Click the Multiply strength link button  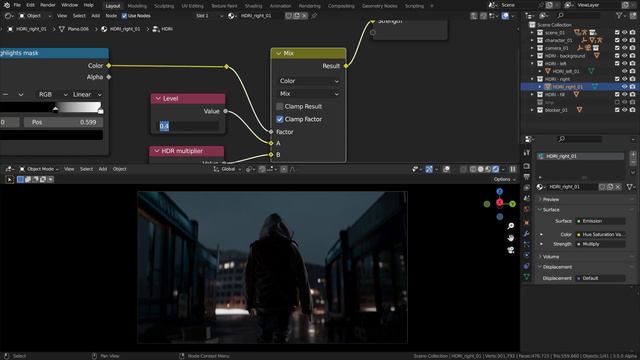click(600, 244)
